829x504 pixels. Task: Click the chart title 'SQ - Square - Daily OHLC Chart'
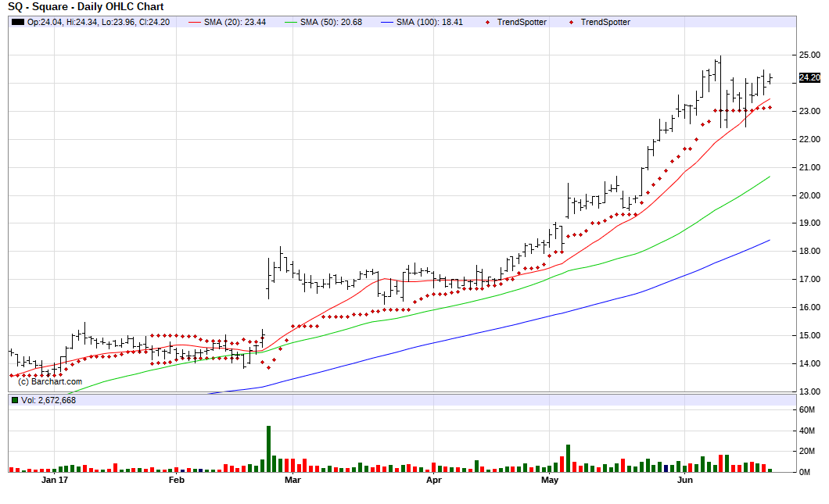(86, 7)
